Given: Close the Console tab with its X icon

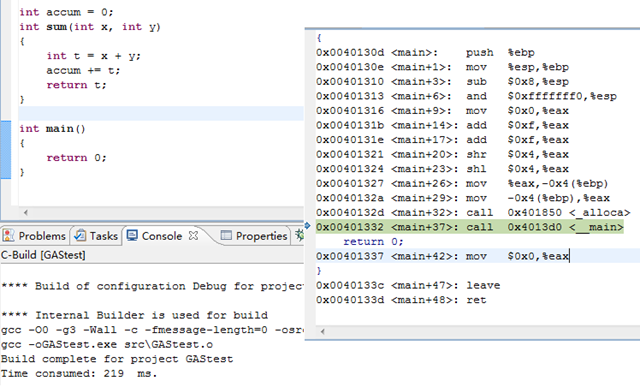Looking at the screenshot, I should (193, 236).
